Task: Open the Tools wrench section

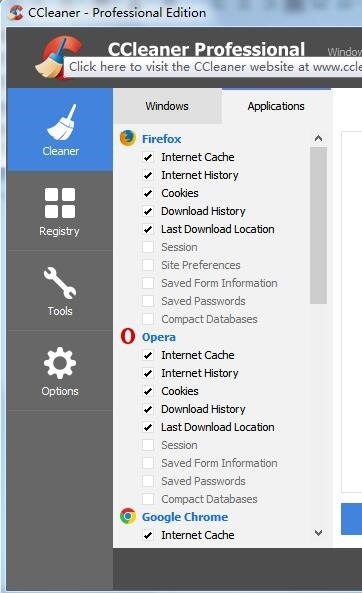Action: [60, 291]
